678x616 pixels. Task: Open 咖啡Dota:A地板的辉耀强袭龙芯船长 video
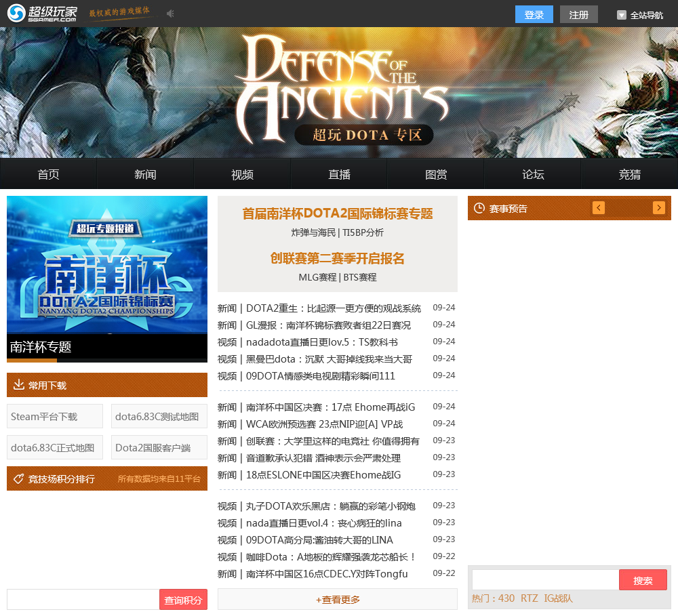click(332, 557)
